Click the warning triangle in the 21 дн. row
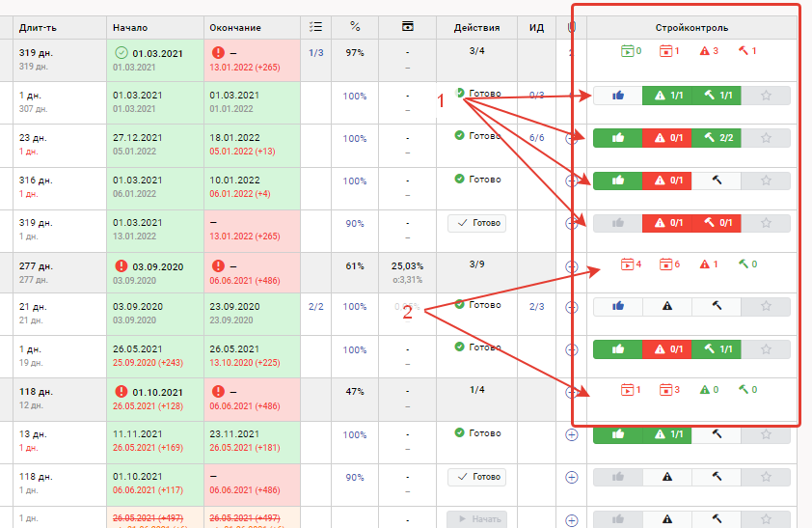Screen dimensions: 812x528 pyautogui.click(x=667, y=306)
